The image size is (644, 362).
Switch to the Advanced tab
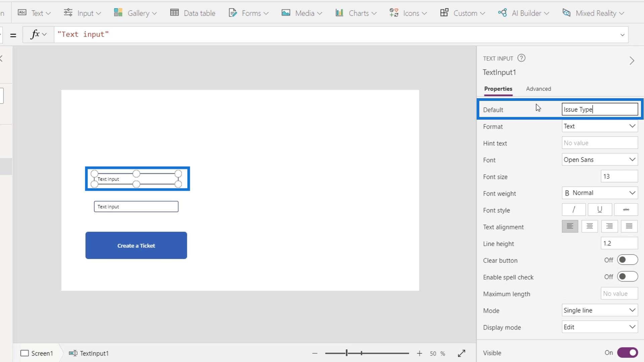[538, 89]
